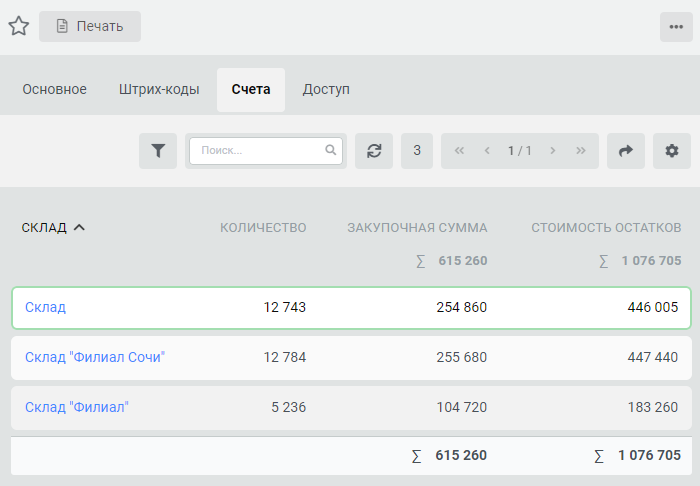Click the Печать print button
Image resolution: width=700 pixels, height=486 pixels.
point(90,26)
